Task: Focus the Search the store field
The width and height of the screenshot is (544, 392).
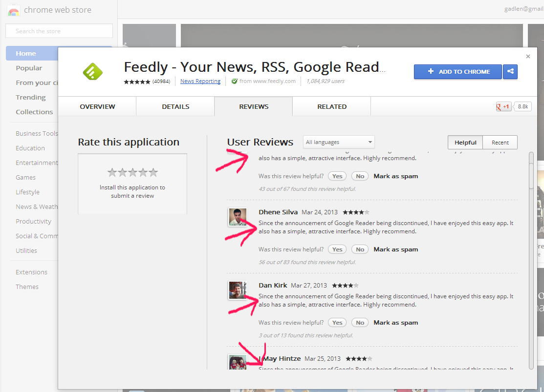Action: (x=59, y=31)
